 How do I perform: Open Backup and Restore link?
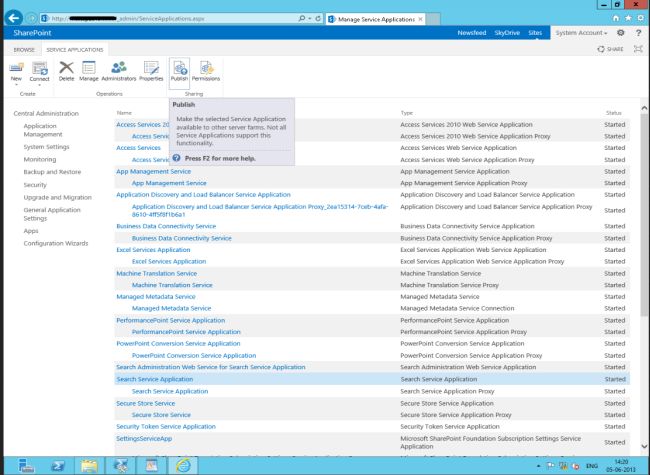click(52, 172)
